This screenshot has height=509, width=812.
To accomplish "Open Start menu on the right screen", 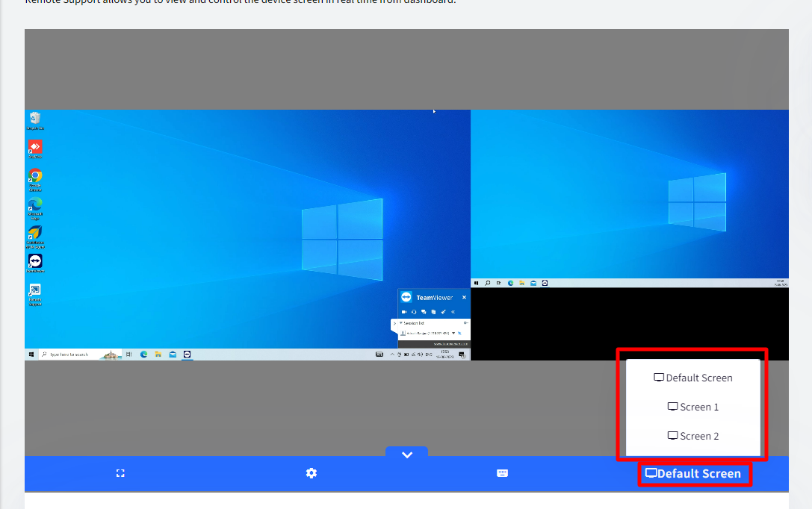I will (477, 283).
